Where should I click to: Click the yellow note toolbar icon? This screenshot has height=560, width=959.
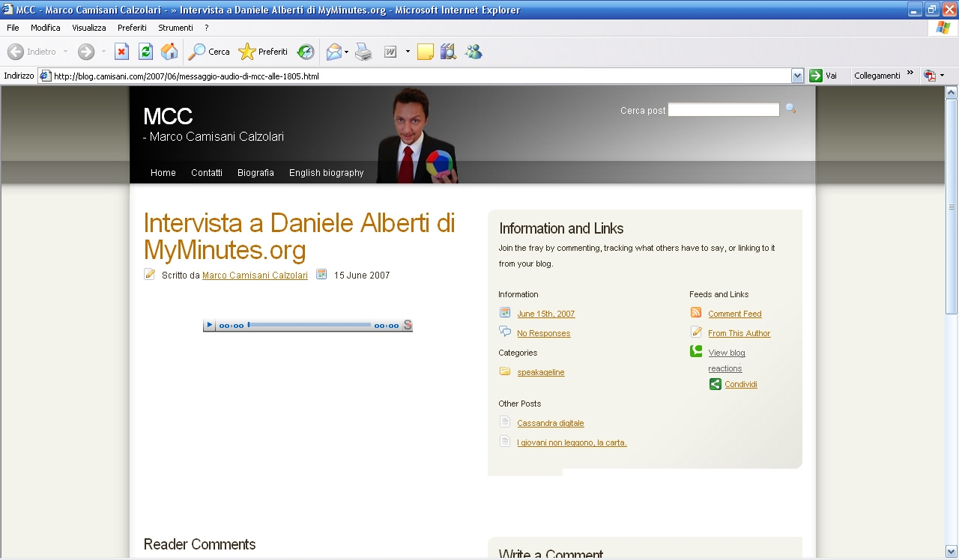click(x=426, y=52)
